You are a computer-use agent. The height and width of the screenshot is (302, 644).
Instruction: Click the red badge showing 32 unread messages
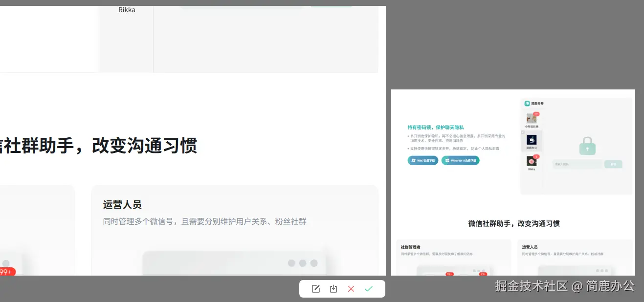coord(535,113)
